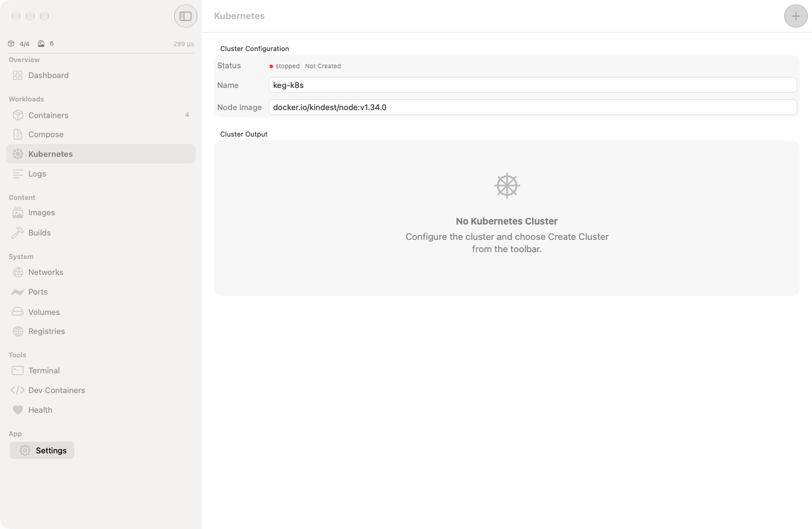Click the cluster Name input field
The image size is (812, 529).
pos(533,85)
